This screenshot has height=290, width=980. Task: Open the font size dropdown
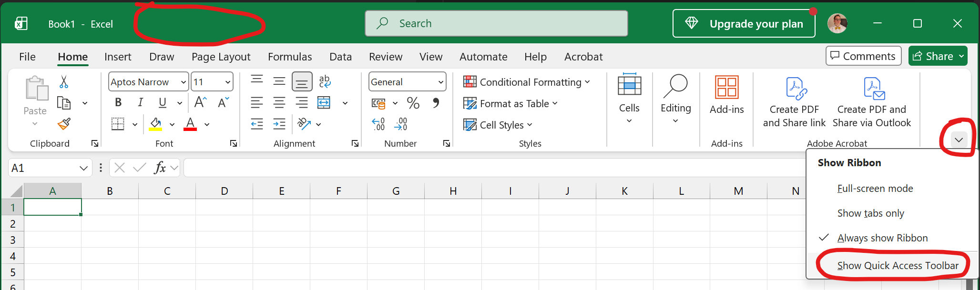(x=228, y=82)
